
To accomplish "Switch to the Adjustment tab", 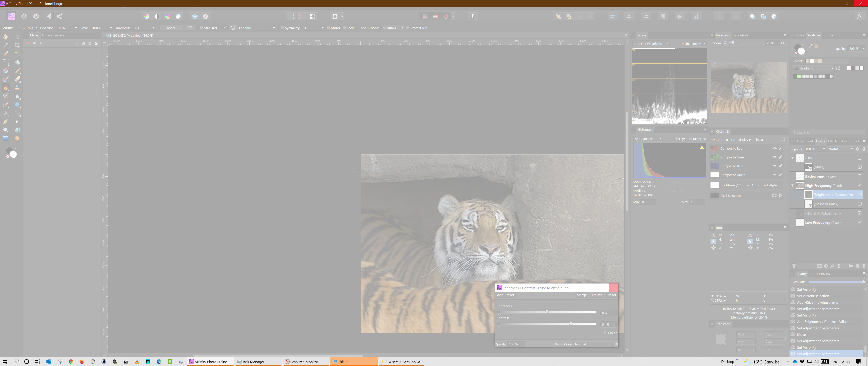I will (804, 141).
